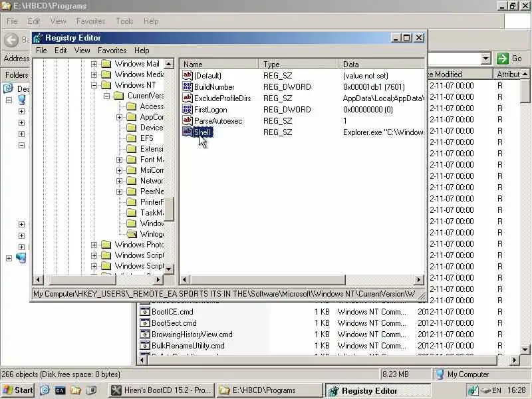The height and width of the screenshot is (399, 532).
Task: Click the tree pane horizontal scrollbar thumb
Action: (x=82, y=279)
